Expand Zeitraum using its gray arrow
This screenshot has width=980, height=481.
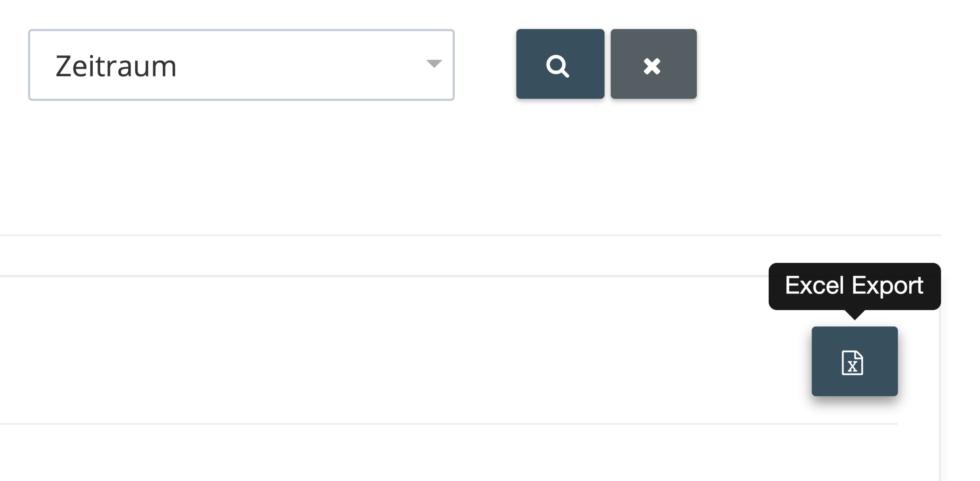(x=434, y=64)
